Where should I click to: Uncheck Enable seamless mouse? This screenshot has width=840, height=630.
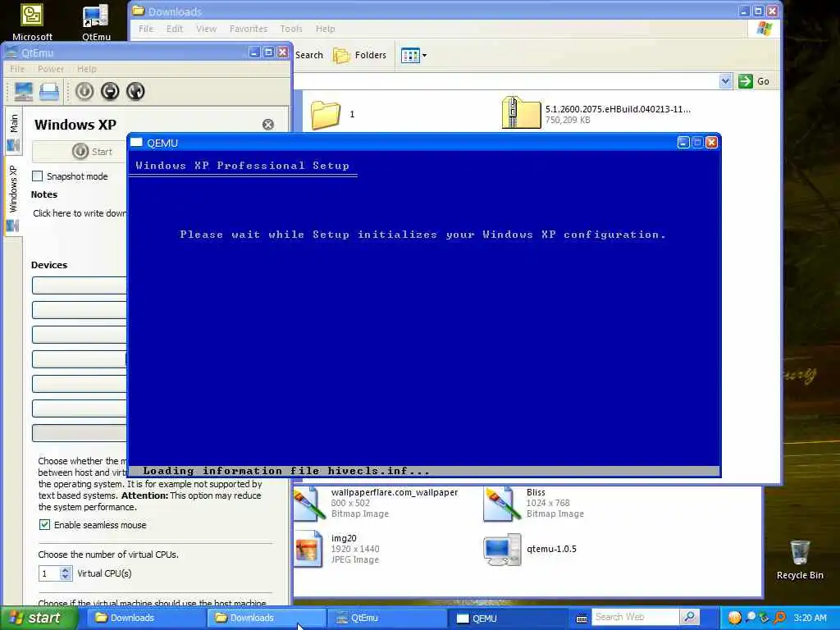coord(44,525)
